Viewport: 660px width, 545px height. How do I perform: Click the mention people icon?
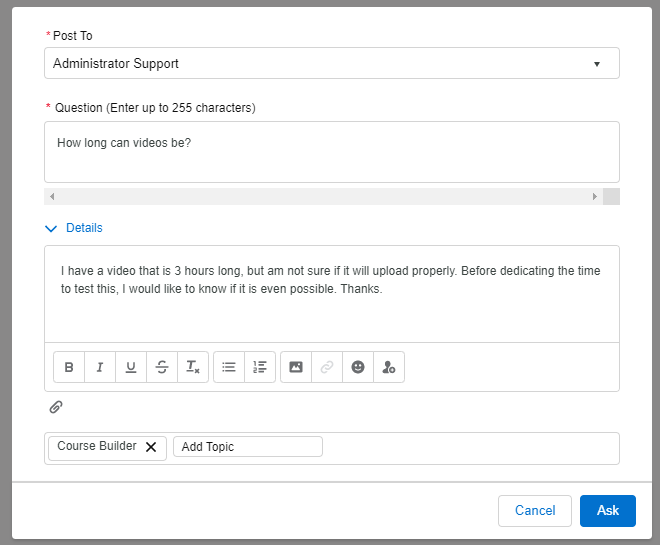(x=389, y=367)
